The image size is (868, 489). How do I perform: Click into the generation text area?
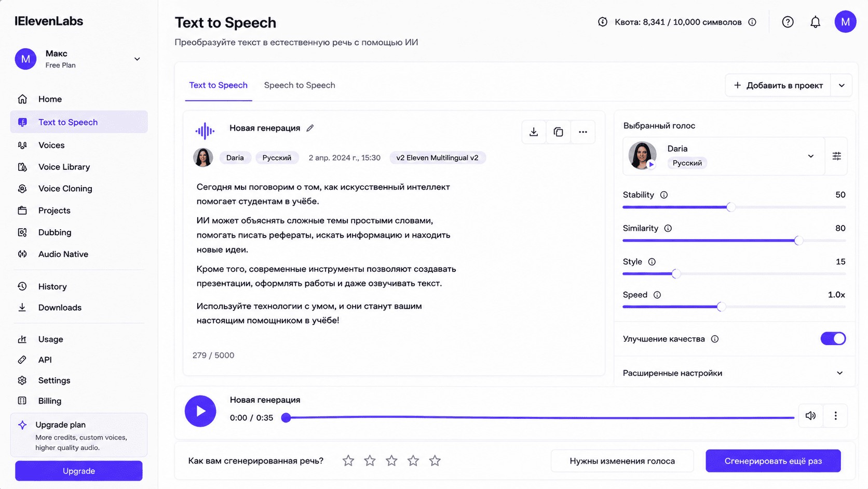click(x=326, y=254)
